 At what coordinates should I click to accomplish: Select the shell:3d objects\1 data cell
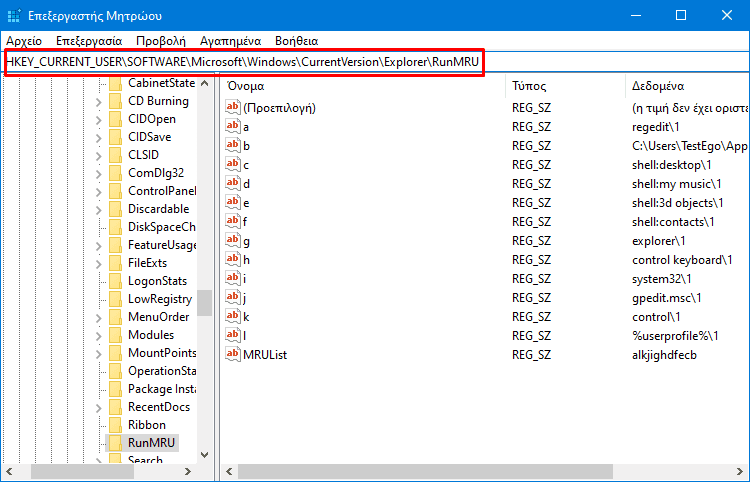678,203
